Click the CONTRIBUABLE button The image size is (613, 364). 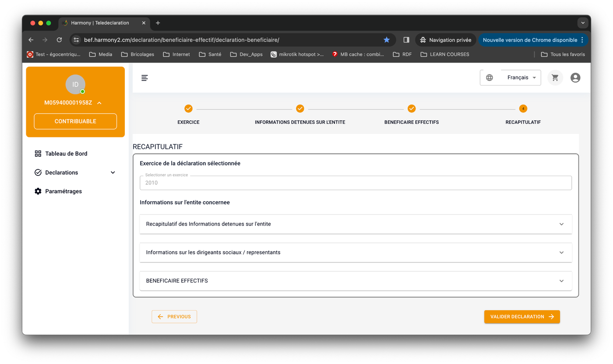click(75, 121)
